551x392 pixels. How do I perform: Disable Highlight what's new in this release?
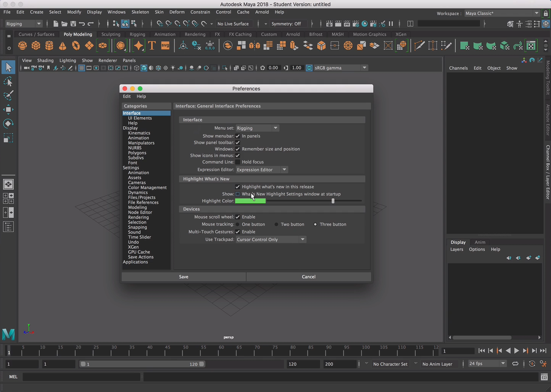(238, 187)
